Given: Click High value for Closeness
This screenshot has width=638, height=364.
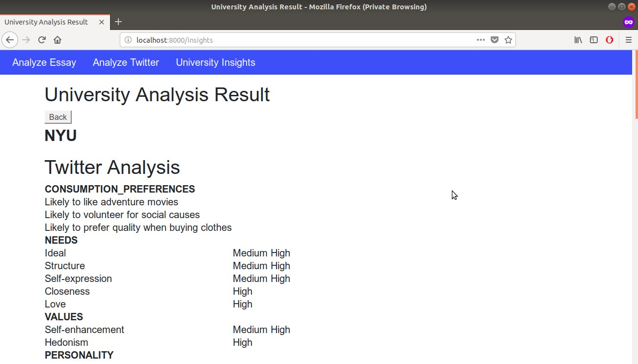Looking at the screenshot, I should point(243,291).
